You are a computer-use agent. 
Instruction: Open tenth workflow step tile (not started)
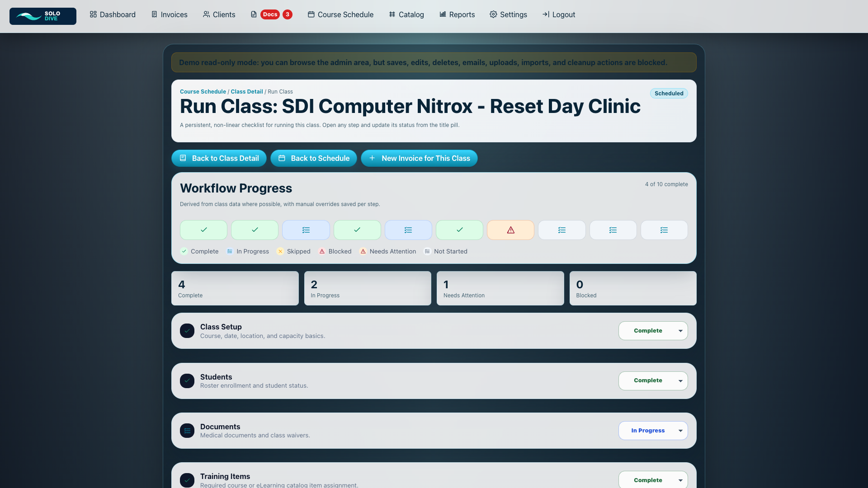[x=664, y=230]
